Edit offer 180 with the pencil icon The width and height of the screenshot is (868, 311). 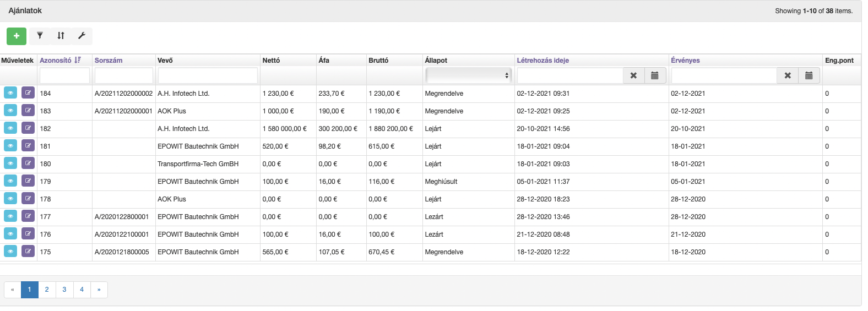(x=28, y=163)
